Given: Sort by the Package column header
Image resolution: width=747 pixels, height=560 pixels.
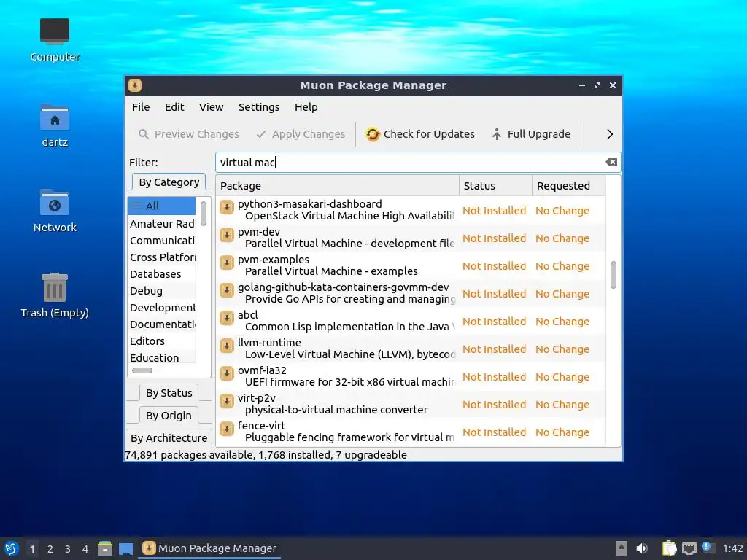Looking at the screenshot, I should point(337,186).
